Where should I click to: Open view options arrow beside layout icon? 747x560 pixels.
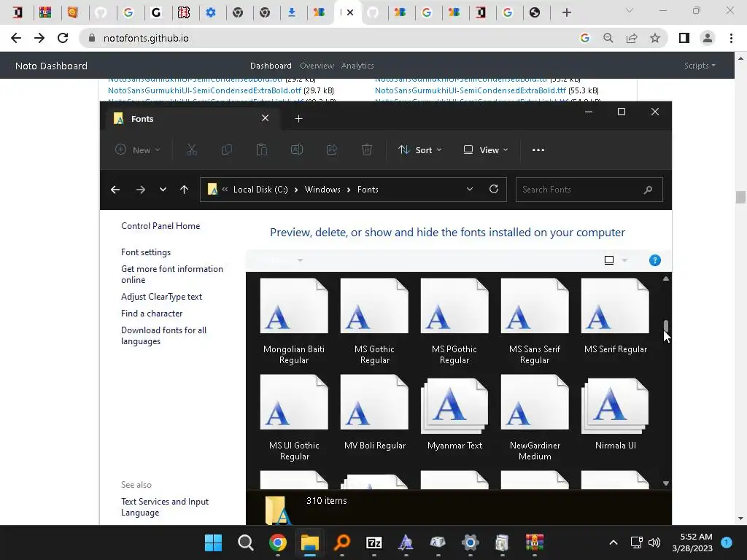pos(624,260)
